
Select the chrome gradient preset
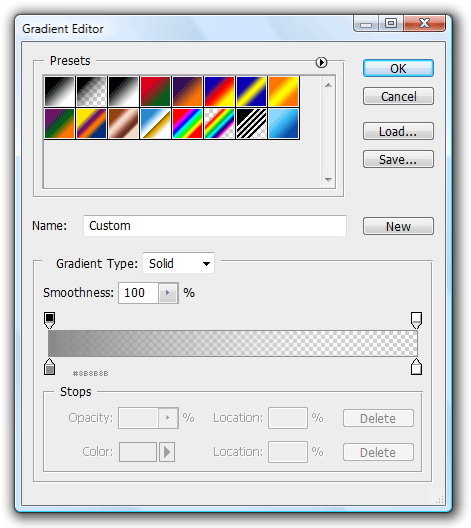pos(156,124)
